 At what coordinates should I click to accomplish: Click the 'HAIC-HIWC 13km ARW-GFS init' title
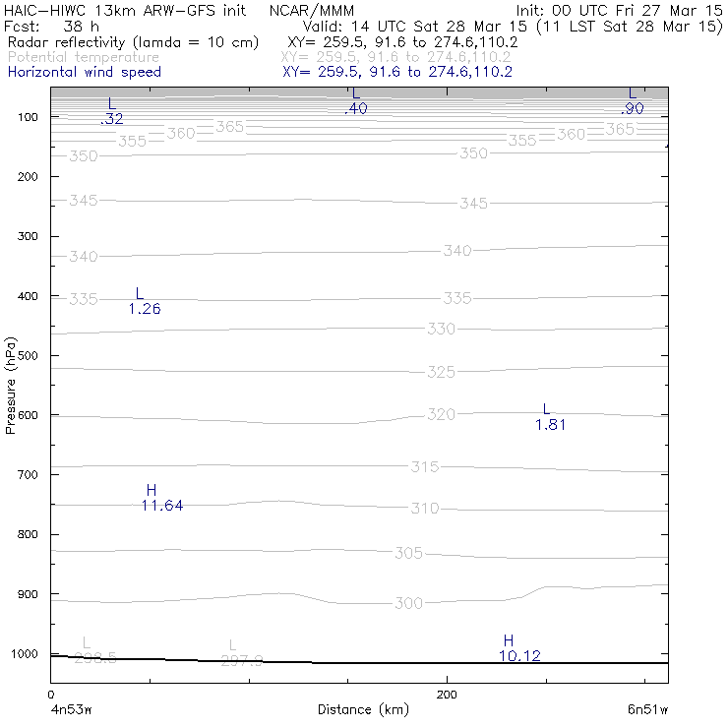tap(125, 10)
